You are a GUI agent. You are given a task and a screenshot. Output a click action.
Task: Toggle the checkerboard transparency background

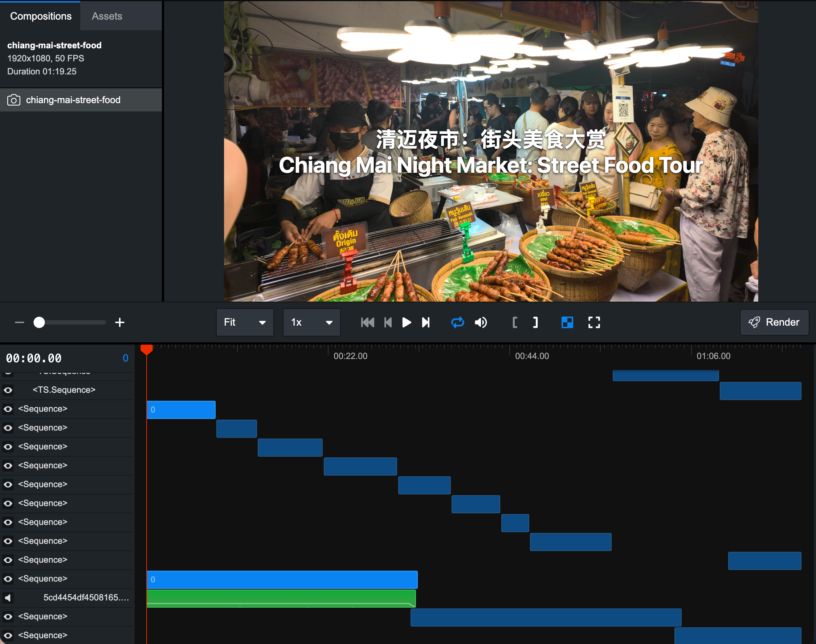pos(567,322)
